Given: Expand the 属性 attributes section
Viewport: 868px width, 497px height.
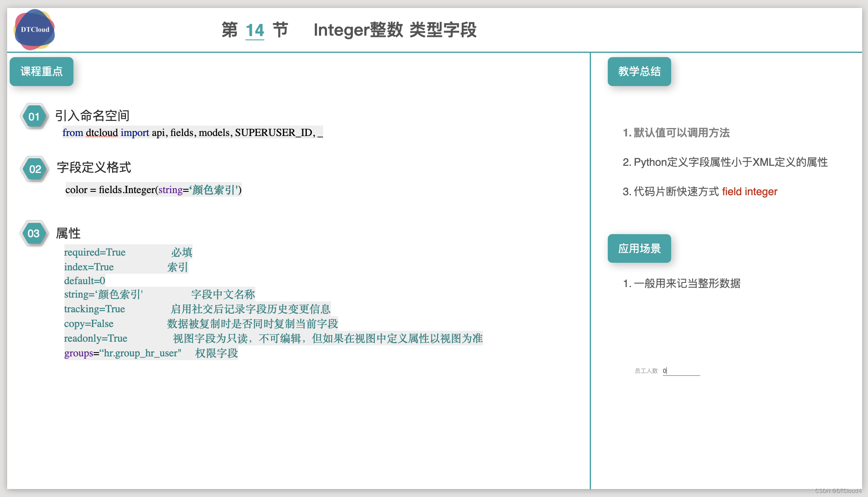Looking at the screenshot, I should [x=68, y=233].
